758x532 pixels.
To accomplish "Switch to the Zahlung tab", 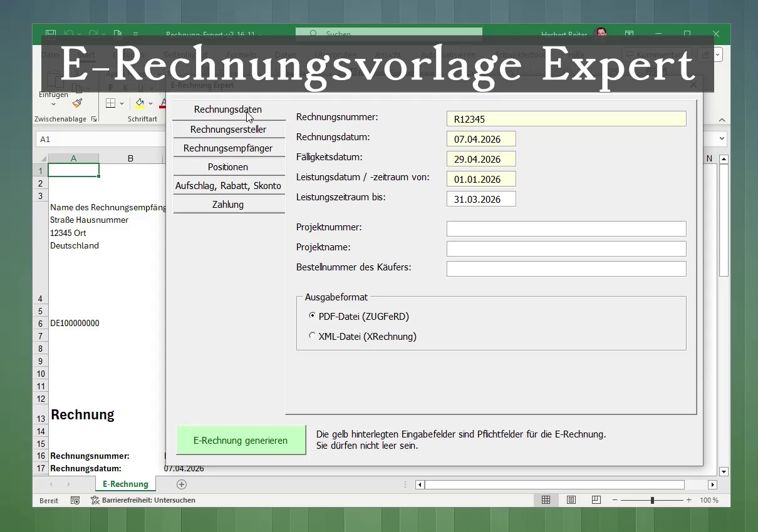I will [228, 205].
